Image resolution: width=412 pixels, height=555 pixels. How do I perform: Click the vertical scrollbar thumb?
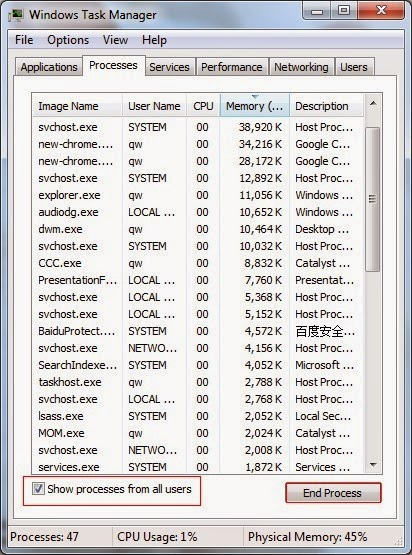coord(372,199)
